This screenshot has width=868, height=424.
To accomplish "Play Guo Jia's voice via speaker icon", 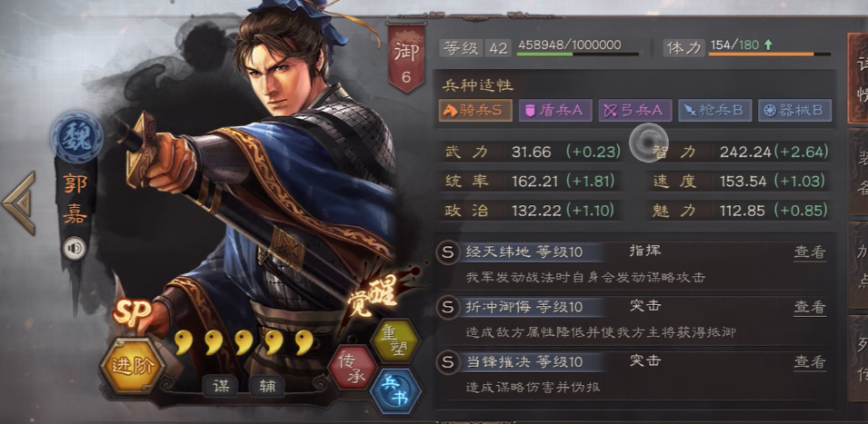I will coord(75,248).
